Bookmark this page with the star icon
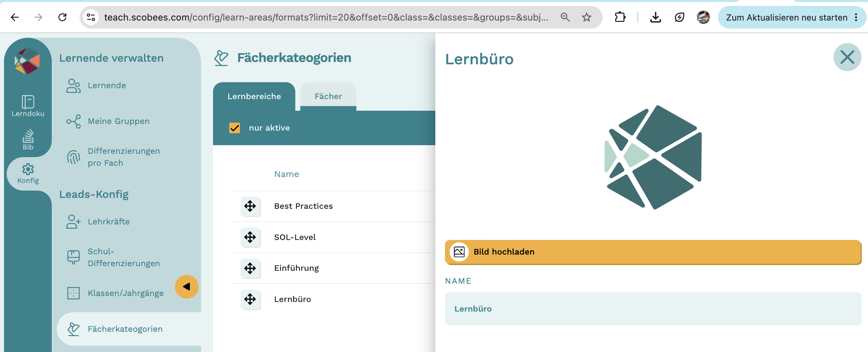Viewport: 868px width, 352px height. click(x=587, y=17)
